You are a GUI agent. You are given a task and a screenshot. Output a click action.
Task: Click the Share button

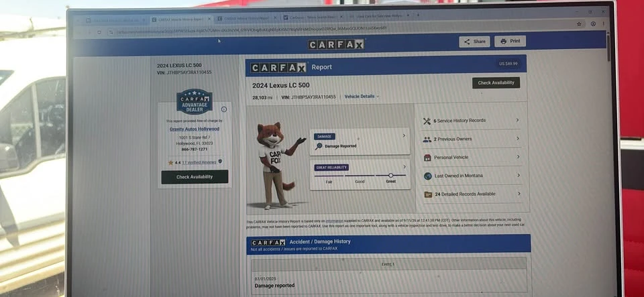click(474, 42)
